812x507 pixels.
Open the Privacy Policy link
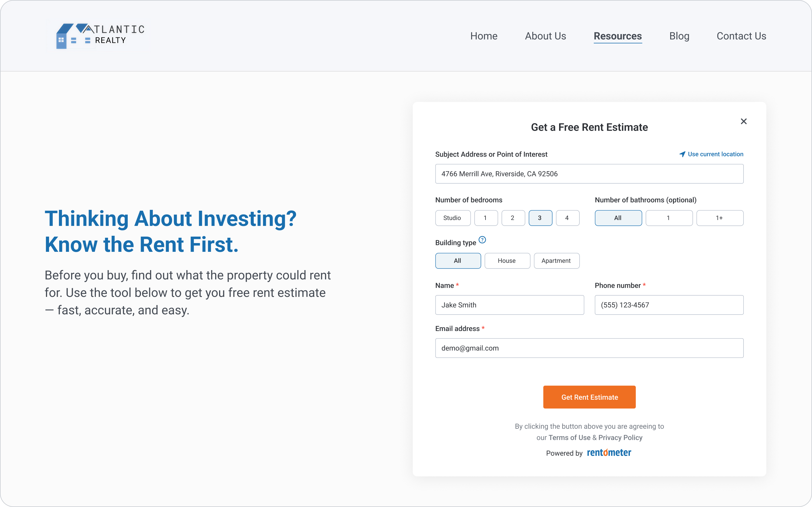tap(620, 438)
